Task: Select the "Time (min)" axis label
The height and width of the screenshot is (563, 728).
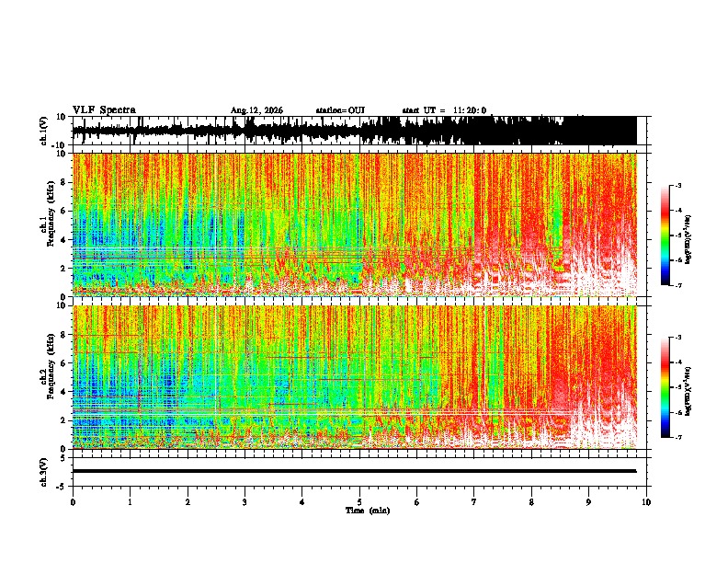Action: [x=368, y=511]
